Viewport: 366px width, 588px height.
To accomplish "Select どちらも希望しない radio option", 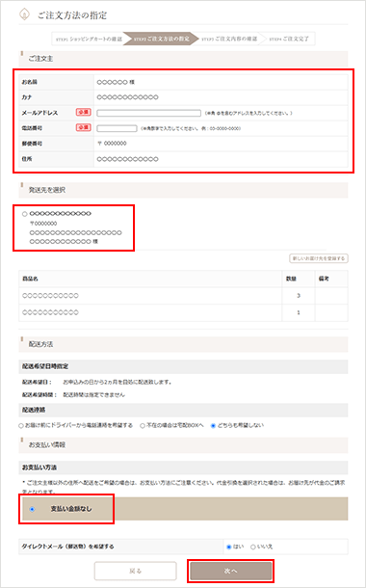I will point(213,426).
